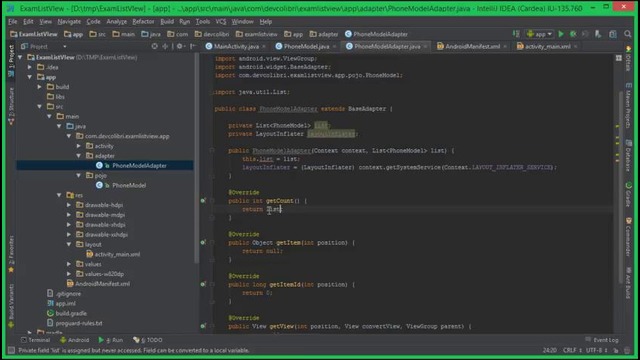This screenshot has height=360, width=640.
Task: Expand the values folder
Action: point(69,264)
